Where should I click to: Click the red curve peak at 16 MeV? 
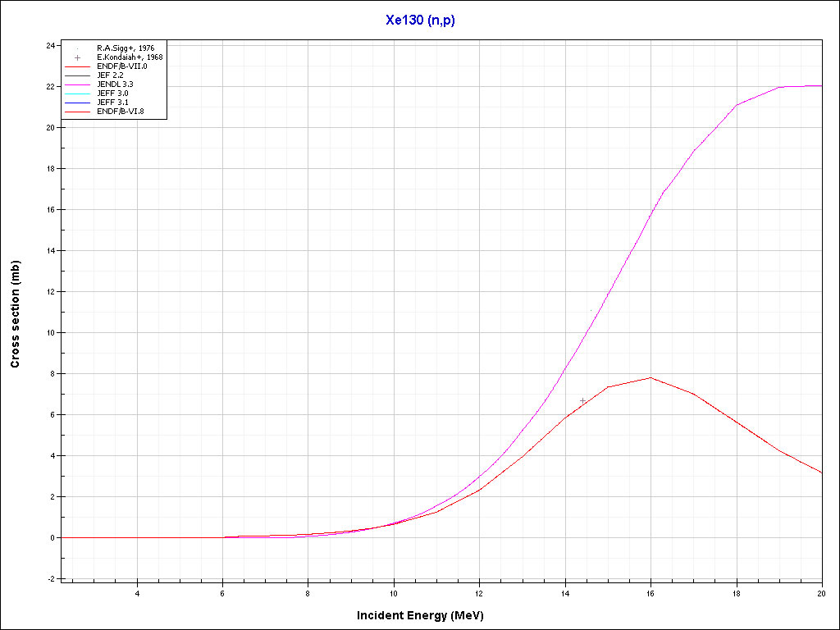651,378
